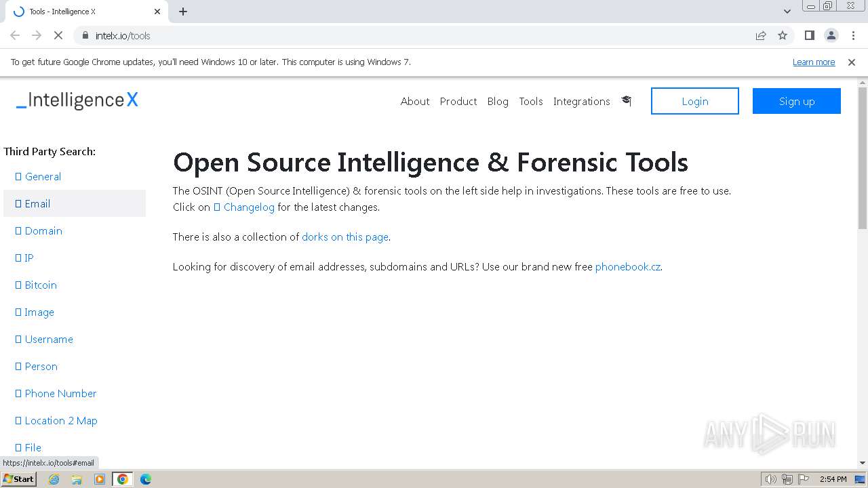Open the Integrations menu item
This screenshot has width=868, height=488.
(x=582, y=101)
